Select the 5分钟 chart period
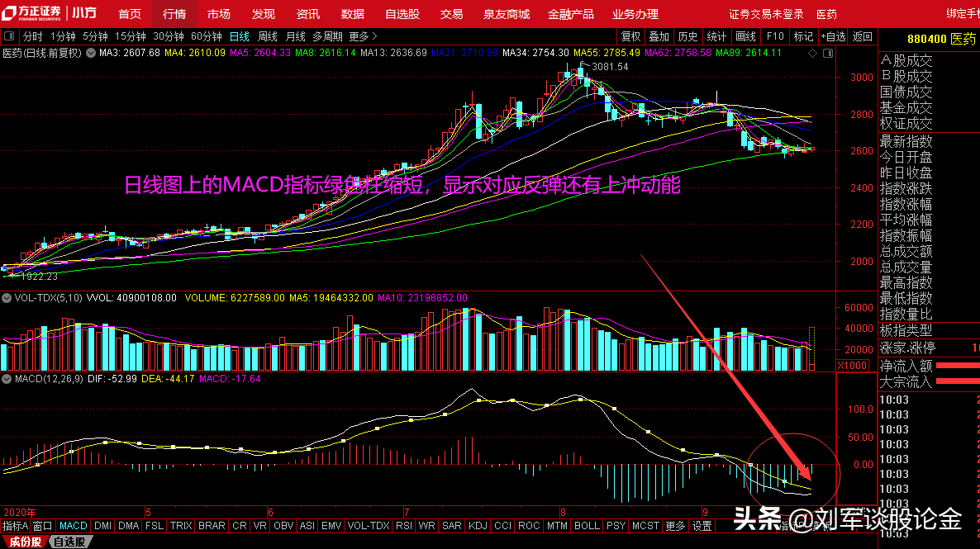The width and height of the screenshot is (980, 549). click(95, 37)
